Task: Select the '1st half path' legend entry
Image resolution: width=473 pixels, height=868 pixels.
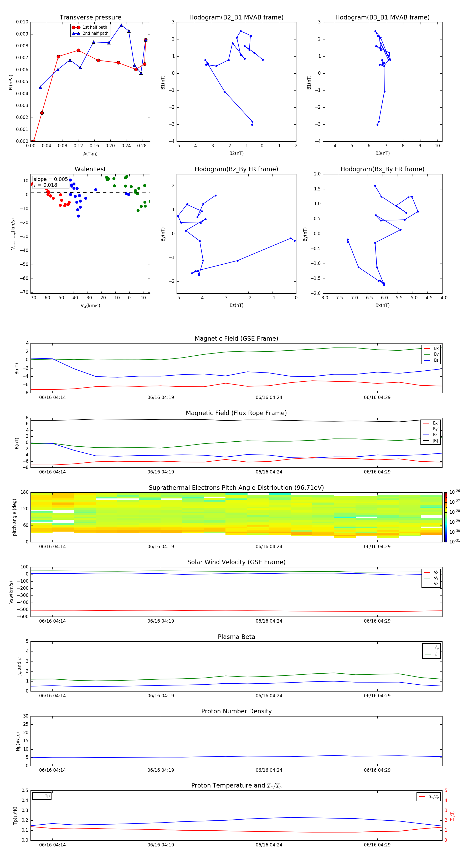Action: point(90,27)
